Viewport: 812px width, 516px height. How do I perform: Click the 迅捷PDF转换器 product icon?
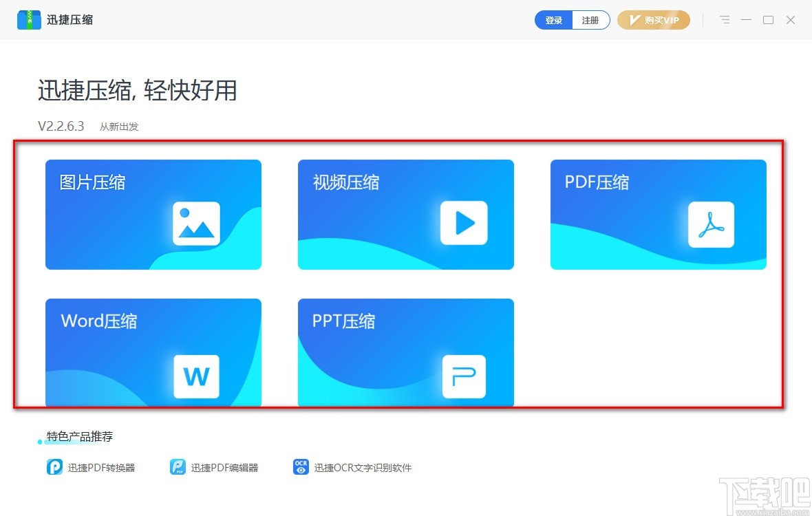(x=54, y=466)
